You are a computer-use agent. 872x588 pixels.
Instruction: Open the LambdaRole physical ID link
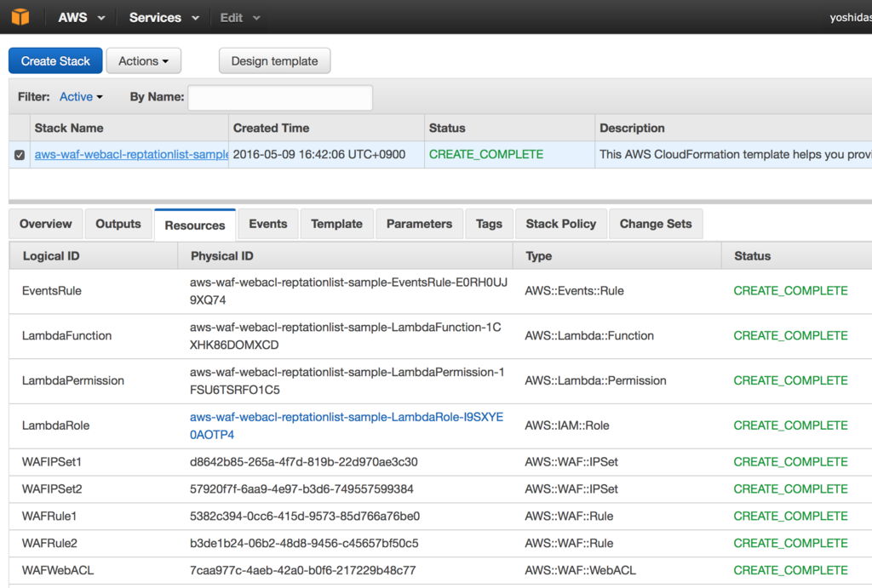[347, 425]
